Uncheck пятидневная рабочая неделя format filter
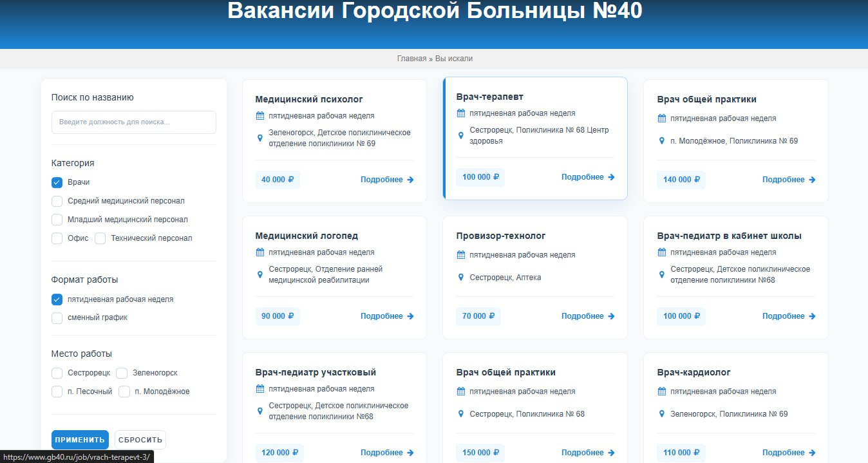Image resolution: width=868 pixels, height=463 pixels. point(57,299)
